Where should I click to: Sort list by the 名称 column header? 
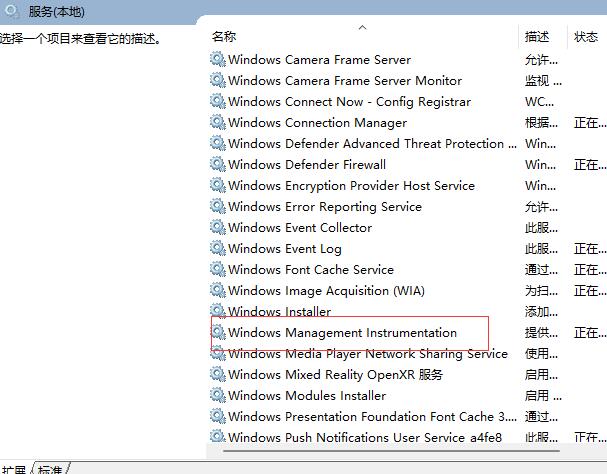(224, 37)
